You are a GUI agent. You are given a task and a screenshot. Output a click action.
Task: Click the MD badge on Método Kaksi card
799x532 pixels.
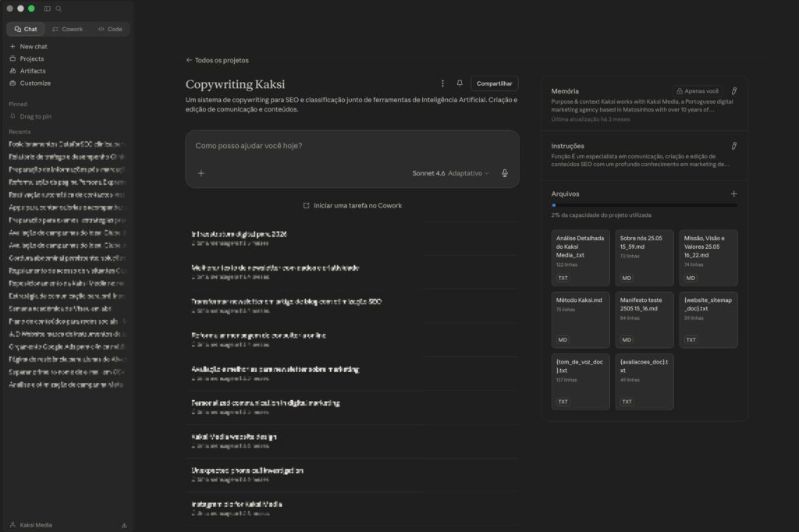click(x=563, y=340)
